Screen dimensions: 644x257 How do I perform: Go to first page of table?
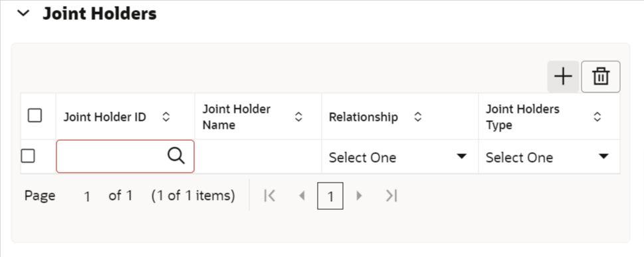click(x=269, y=196)
